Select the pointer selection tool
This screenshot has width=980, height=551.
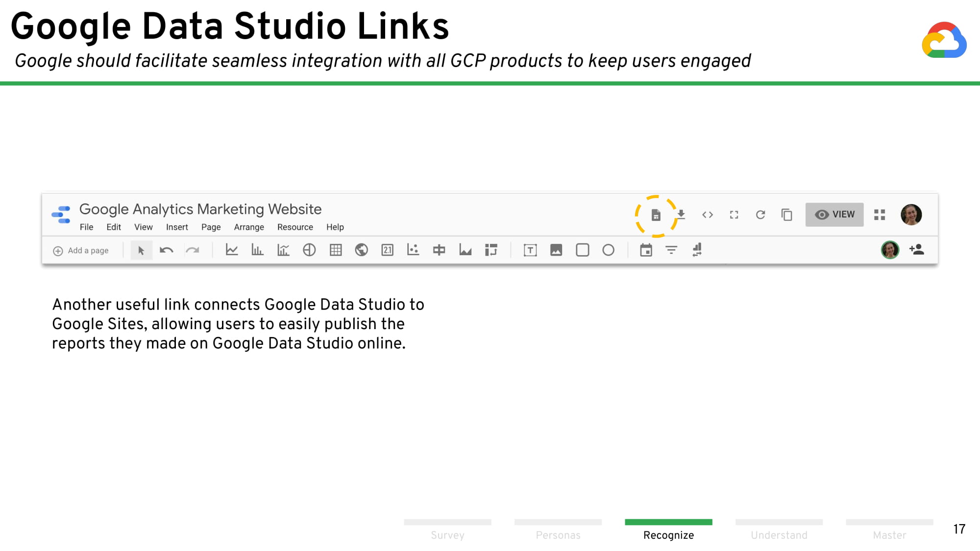coord(141,250)
